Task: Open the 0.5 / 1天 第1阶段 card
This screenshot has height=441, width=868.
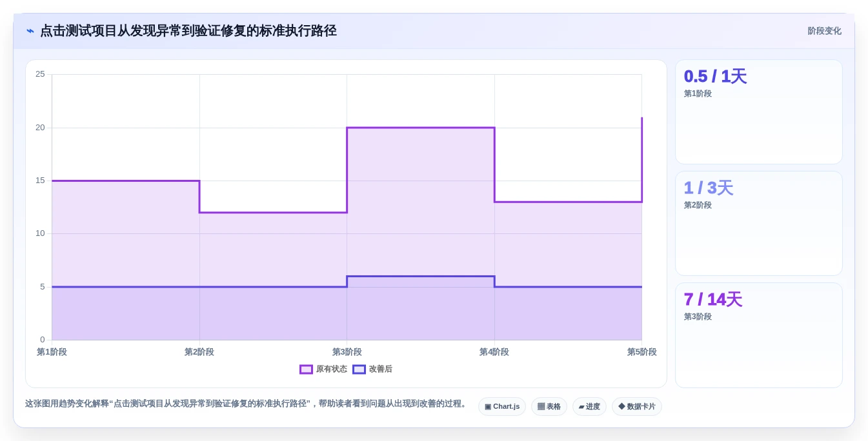Action: click(x=759, y=112)
